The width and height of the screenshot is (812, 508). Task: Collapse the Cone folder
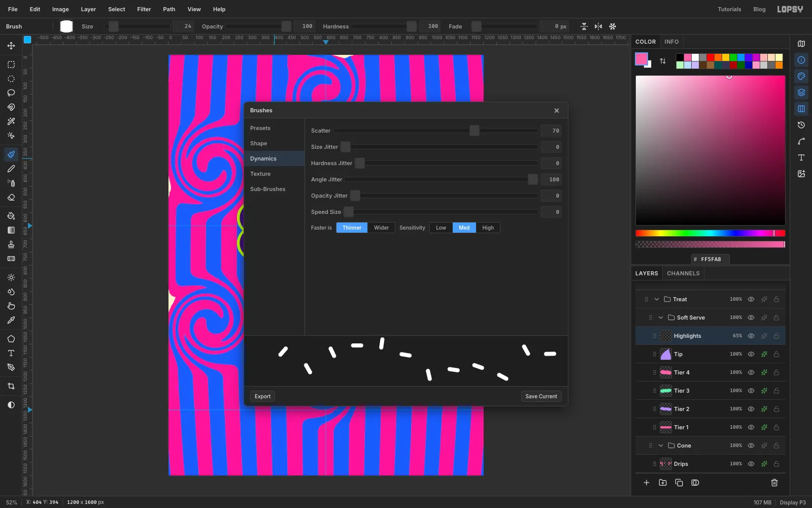coord(661,446)
